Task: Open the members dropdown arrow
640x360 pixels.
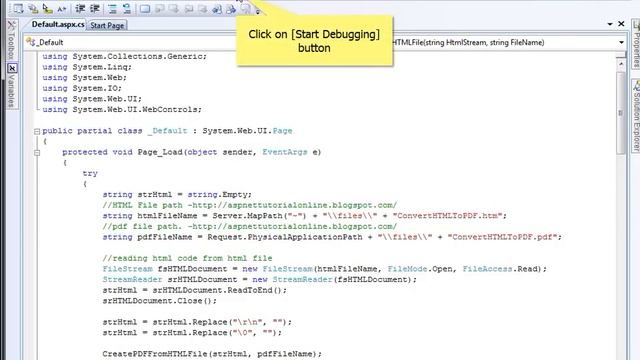Action: coord(621,42)
